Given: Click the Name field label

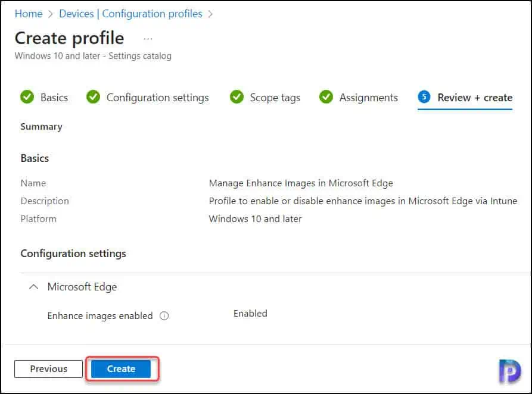Looking at the screenshot, I should coord(33,183).
